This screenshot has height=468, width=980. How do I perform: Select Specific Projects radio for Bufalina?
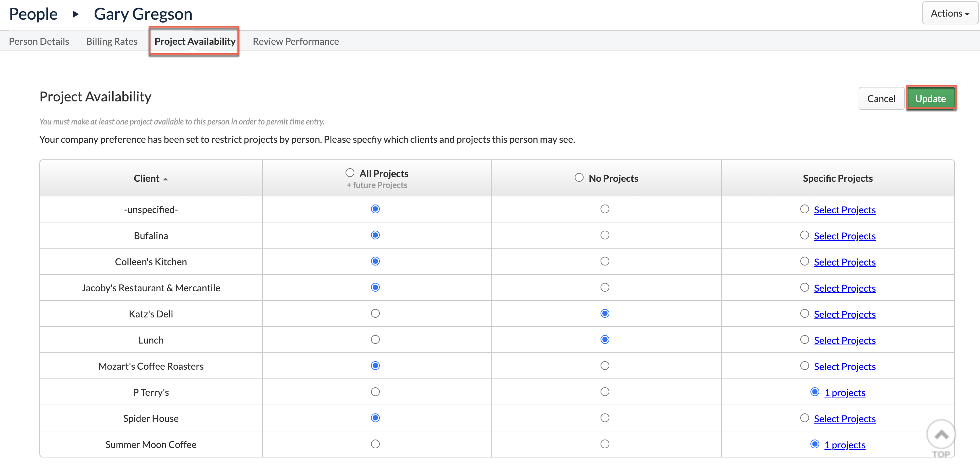pos(804,235)
